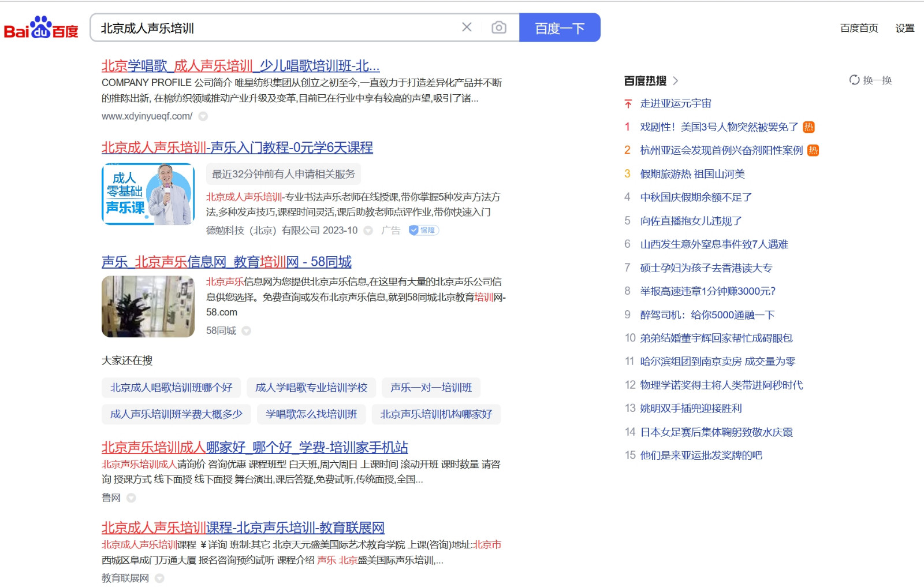Open hot search 他们是来亚运批发奖牌的吧
Viewport: 924px width, 587px height.
(701, 455)
